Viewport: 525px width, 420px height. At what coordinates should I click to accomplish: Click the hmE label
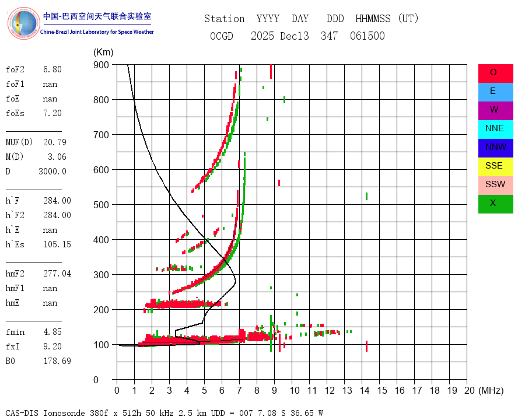(13, 303)
